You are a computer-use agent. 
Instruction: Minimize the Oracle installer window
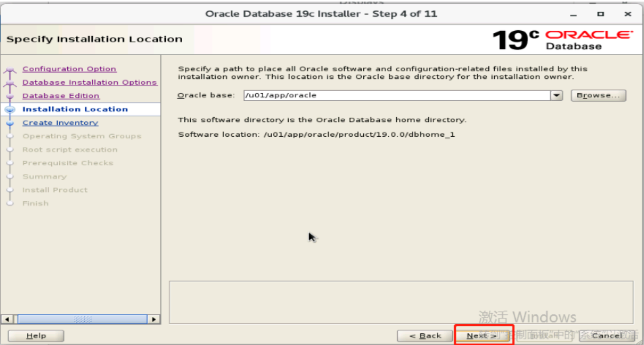[x=573, y=14]
